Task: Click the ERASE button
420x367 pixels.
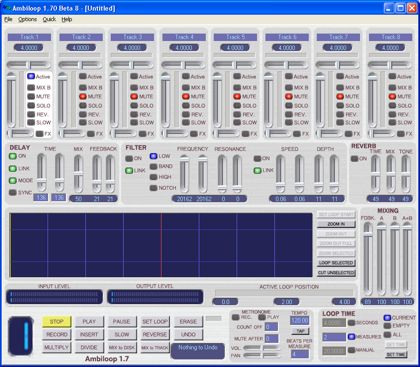Action: coord(188,322)
